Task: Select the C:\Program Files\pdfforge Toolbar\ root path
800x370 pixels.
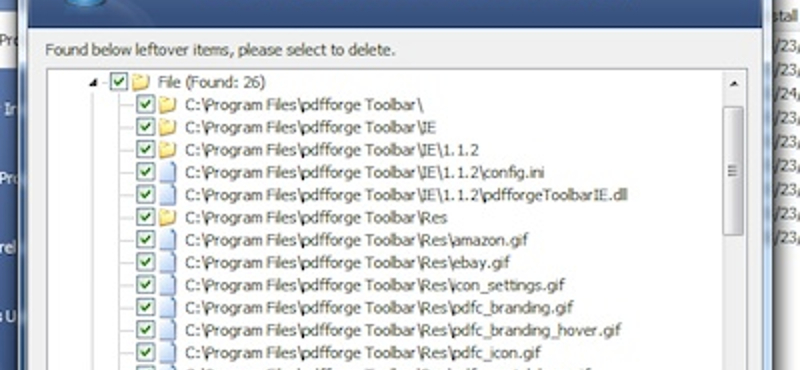Action: (x=305, y=105)
